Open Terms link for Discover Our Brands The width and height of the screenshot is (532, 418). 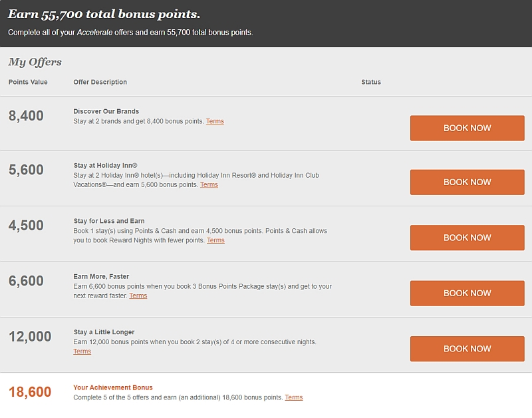tap(215, 121)
